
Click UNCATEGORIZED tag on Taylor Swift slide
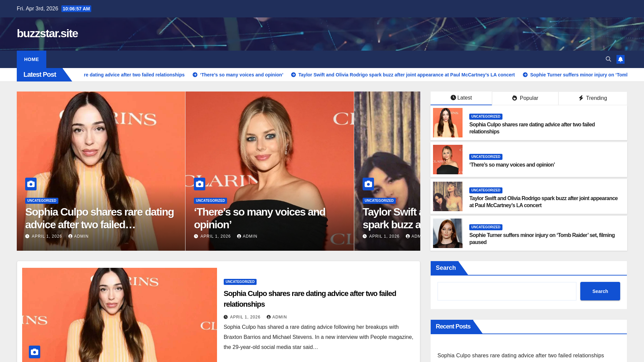point(379,201)
